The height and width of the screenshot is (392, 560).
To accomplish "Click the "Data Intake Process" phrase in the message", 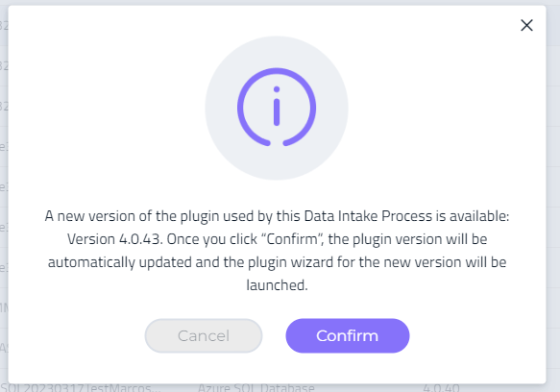I will [x=368, y=216].
